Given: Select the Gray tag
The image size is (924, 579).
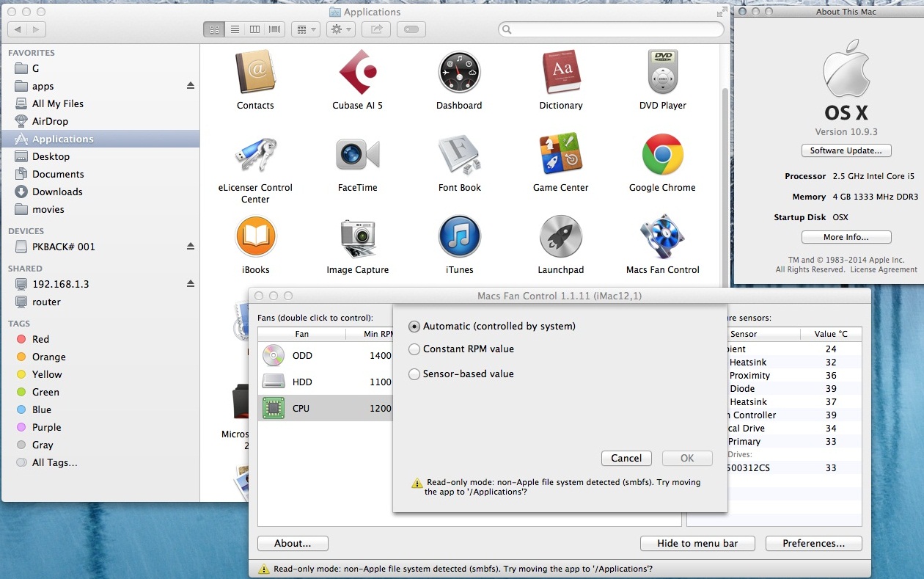Looking at the screenshot, I should (100, 445).
